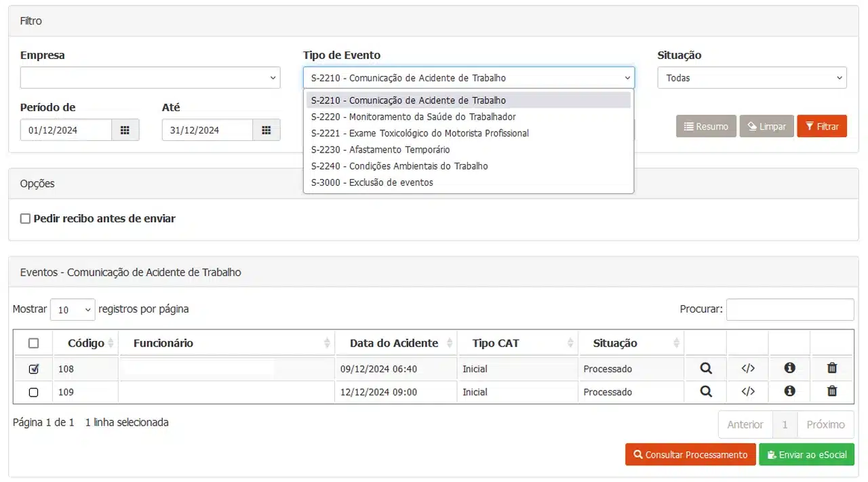868x482 pixels.
Task: Pick S-3000 Exclusão de eventos option
Action: (x=468, y=182)
